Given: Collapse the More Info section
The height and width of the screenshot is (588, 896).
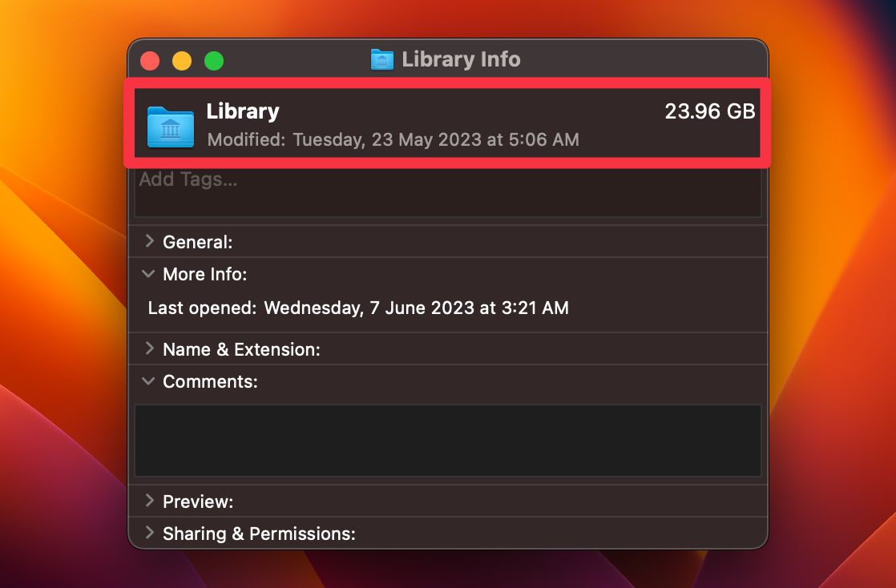Looking at the screenshot, I should [x=148, y=273].
